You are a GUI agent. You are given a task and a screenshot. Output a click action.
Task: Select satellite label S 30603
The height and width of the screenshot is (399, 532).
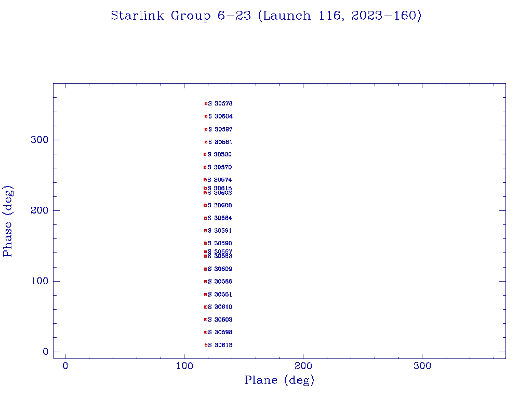tap(220, 320)
